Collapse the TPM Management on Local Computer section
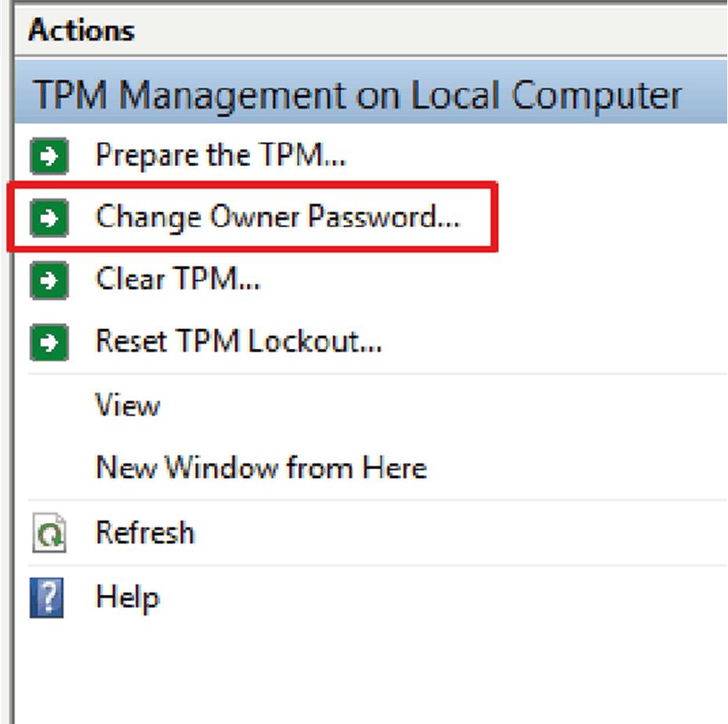Viewport: 728px width, 724px height. pos(357,96)
